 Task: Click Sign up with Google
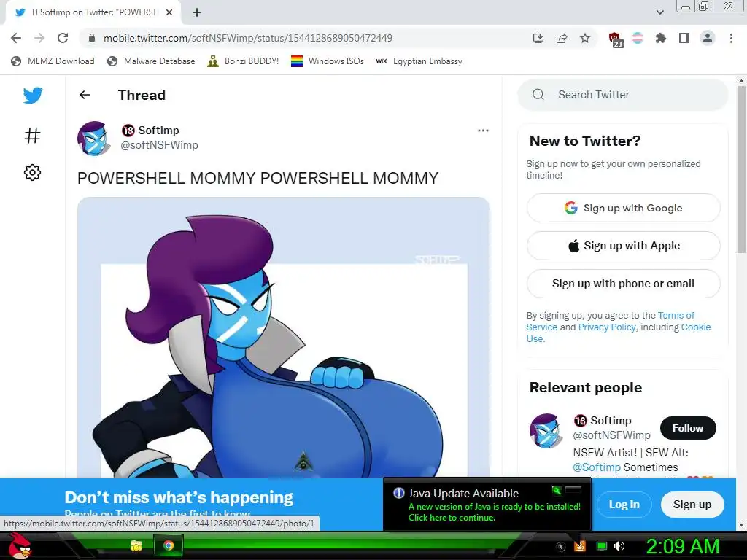pos(623,208)
